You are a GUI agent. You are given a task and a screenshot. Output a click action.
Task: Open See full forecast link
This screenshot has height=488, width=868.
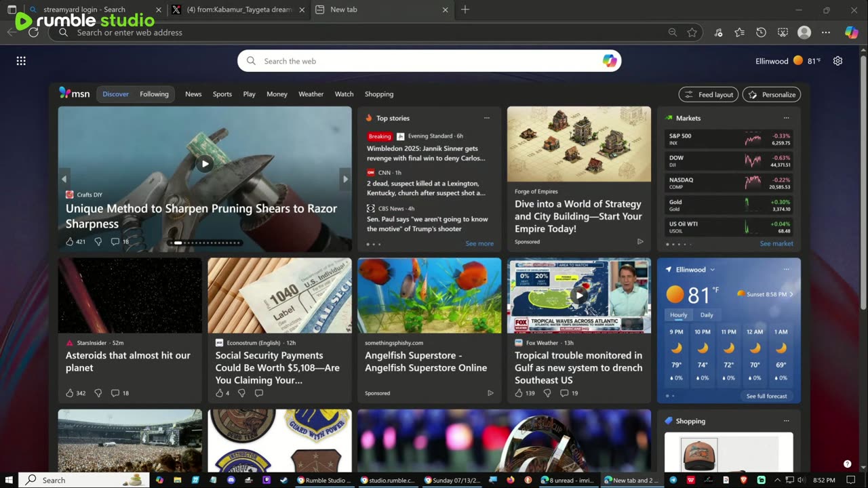point(766,396)
